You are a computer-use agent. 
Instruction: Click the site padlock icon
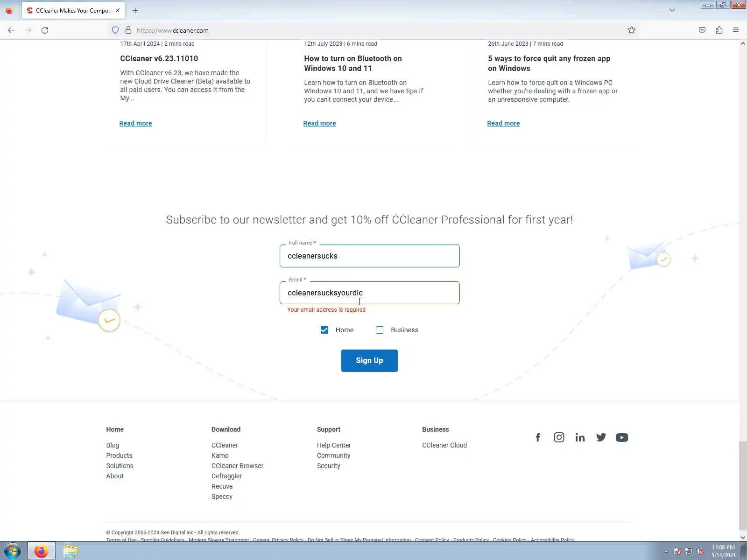[x=128, y=30]
